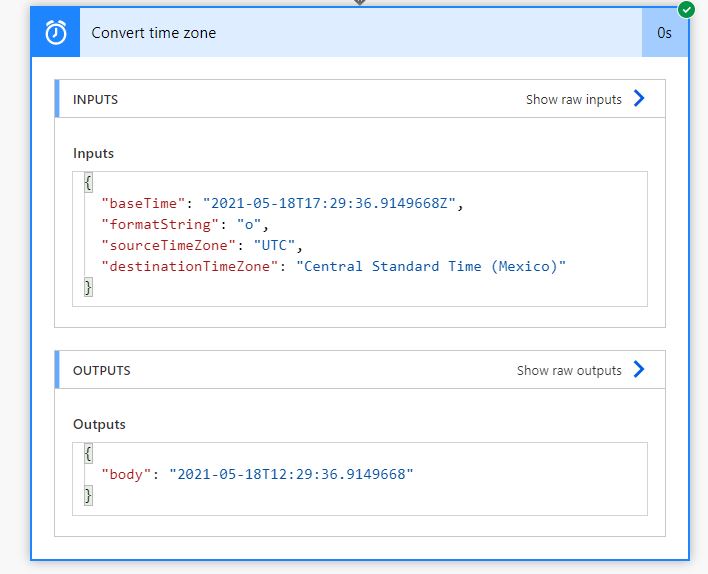Click the "baseTime" key
The height and width of the screenshot is (574, 708).
pyautogui.click(x=143, y=203)
